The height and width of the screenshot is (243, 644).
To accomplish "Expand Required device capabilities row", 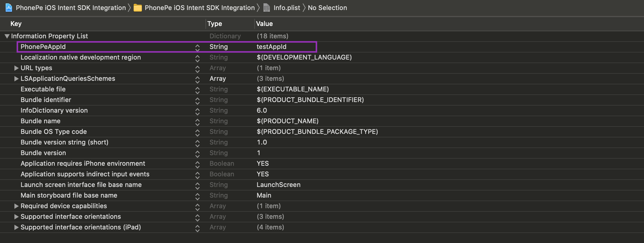I will [16, 206].
